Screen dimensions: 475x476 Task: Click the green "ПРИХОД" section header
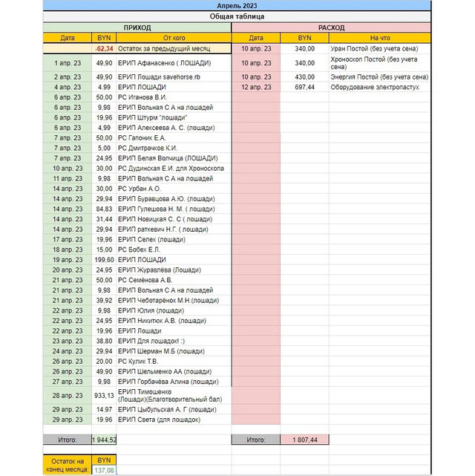click(137, 27)
